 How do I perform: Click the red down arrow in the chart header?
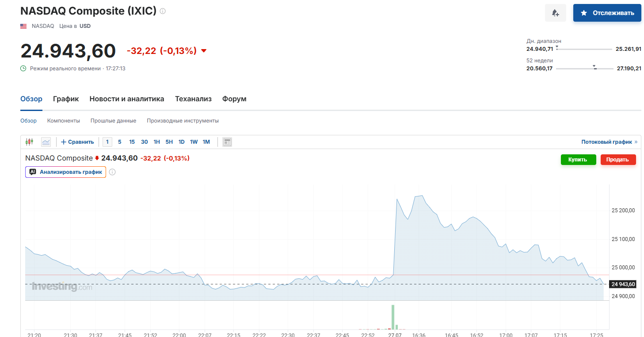[x=97, y=158]
